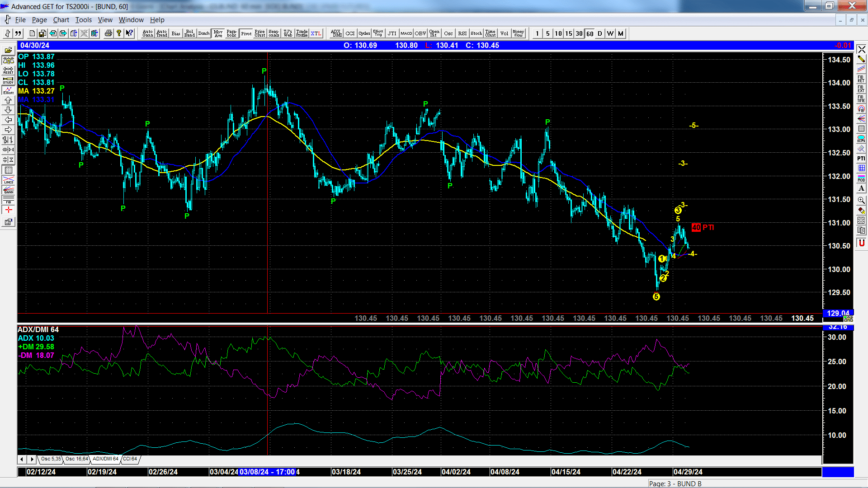
Task: Toggle the Moving Average overlay
Action: (x=218, y=33)
